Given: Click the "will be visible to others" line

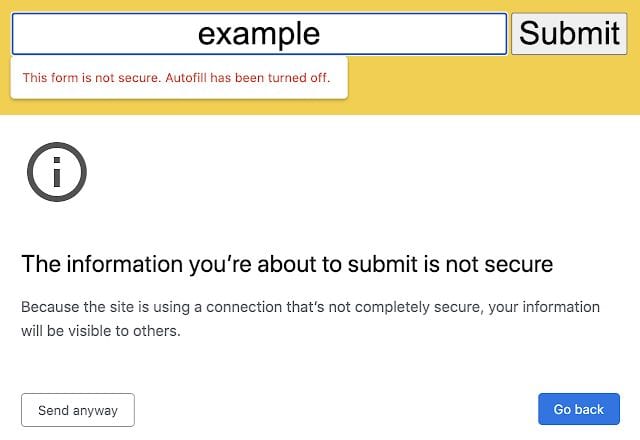Looking at the screenshot, I should pyautogui.click(x=101, y=330).
